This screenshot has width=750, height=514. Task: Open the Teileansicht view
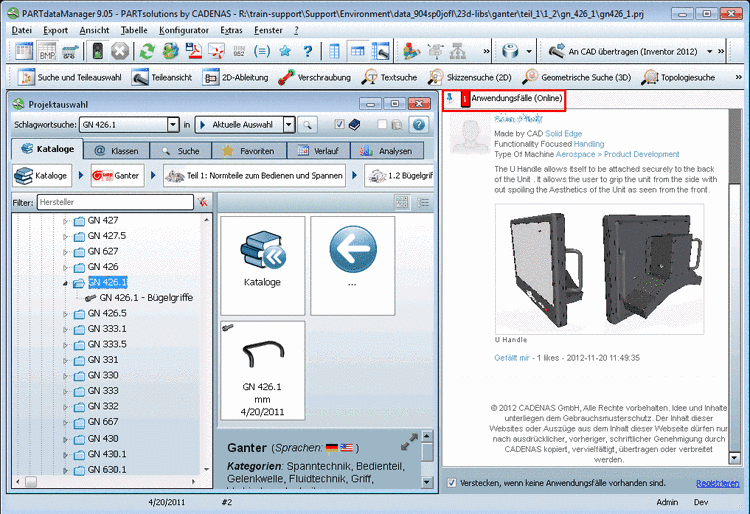click(162, 77)
